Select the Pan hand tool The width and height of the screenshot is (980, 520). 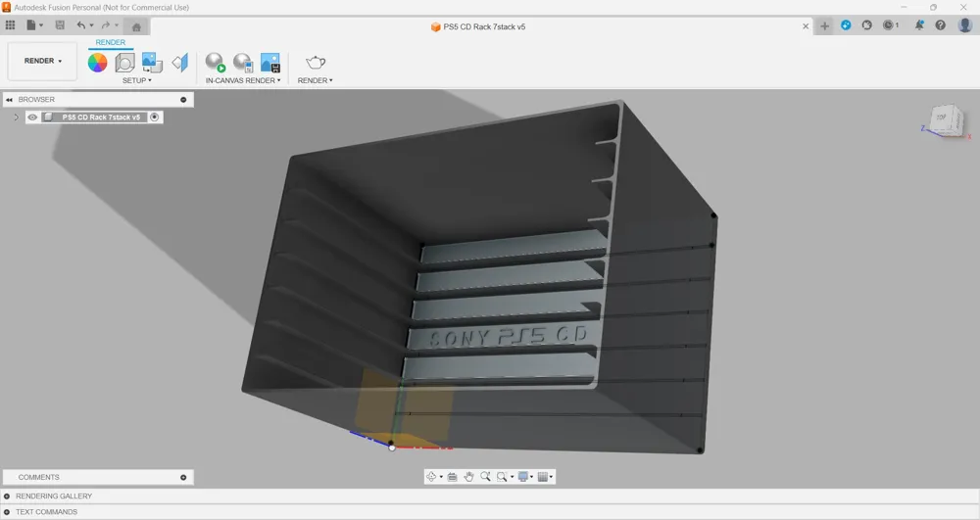(468, 477)
